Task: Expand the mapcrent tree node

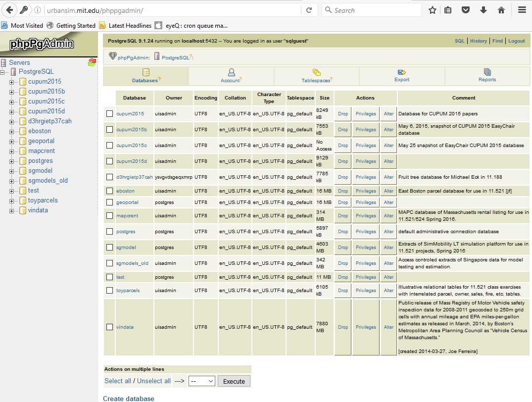Action: [11, 151]
